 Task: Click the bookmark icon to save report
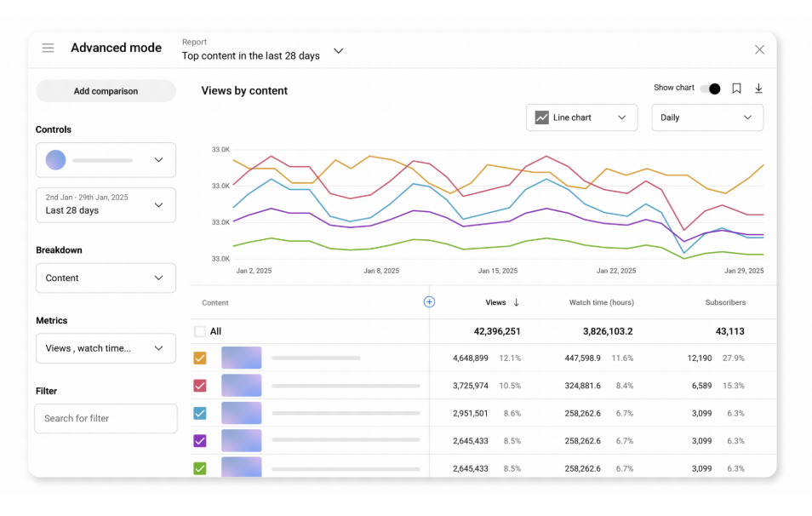pos(736,89)
